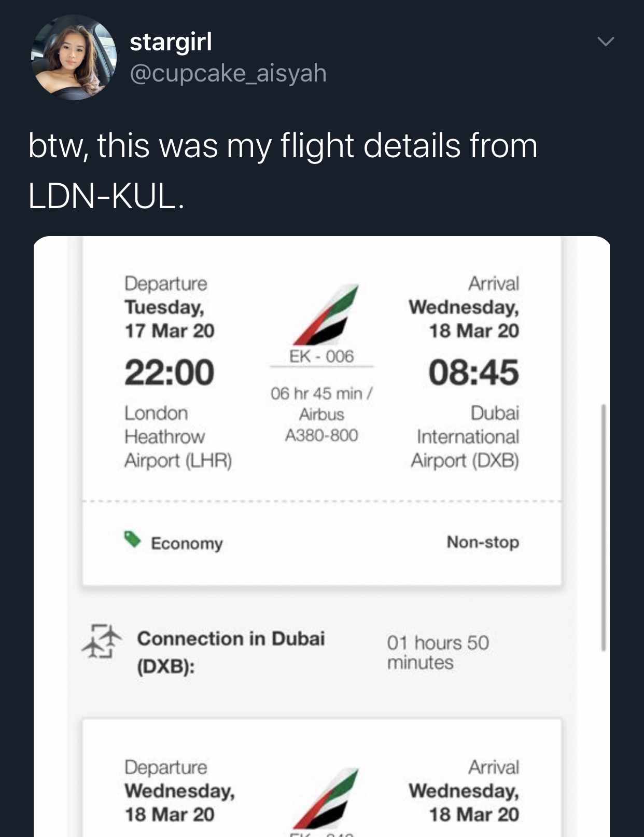The width and height of the screenshot is (644, 837).
Task: Tap the Emirates tail logo on the first flight
Action: (326, 315)
